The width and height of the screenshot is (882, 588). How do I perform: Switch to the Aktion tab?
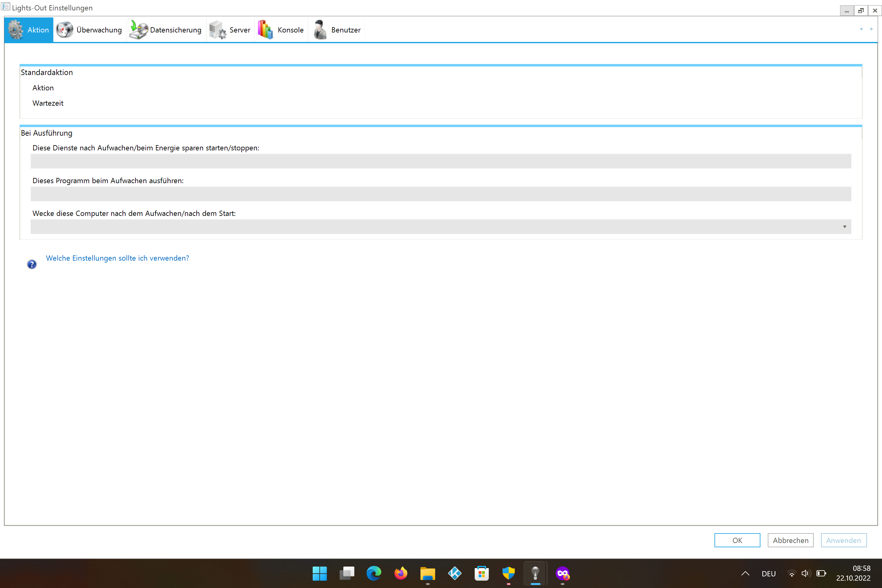pos(37,30)
